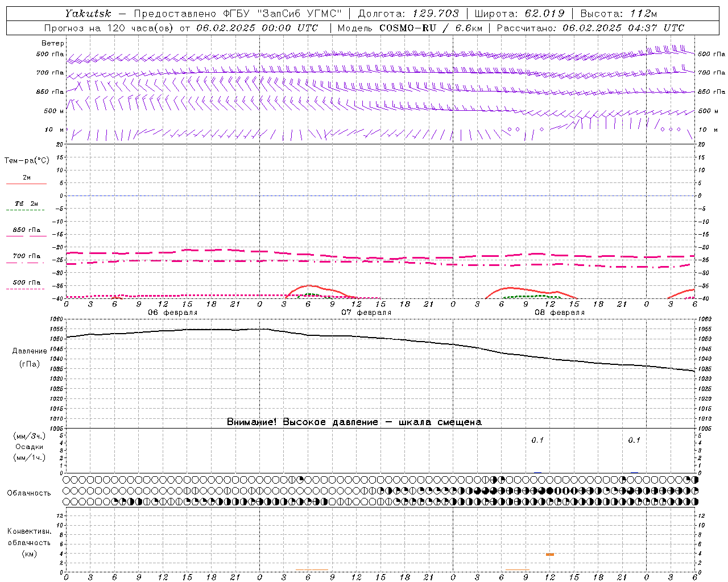Click the '700 гПа' temperature legend entry
The width and height of the screenshot is (728, 582).
(x=27, y=256)
